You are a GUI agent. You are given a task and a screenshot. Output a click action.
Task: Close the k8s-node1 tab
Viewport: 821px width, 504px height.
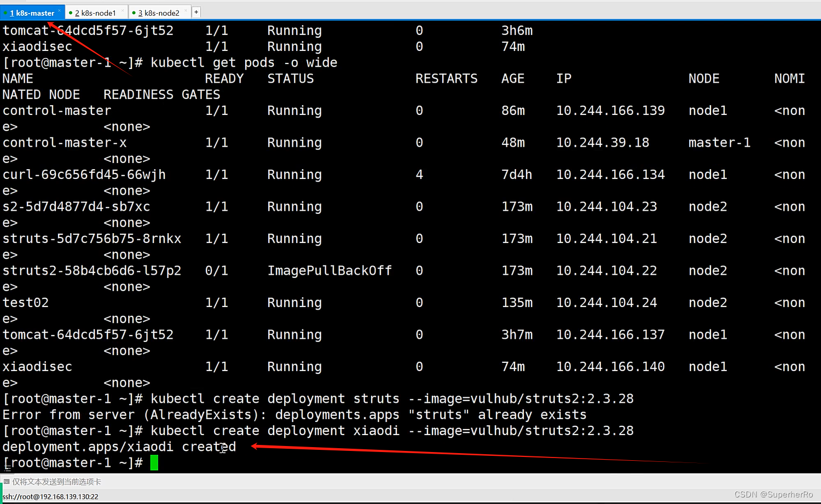pos(122,11)
